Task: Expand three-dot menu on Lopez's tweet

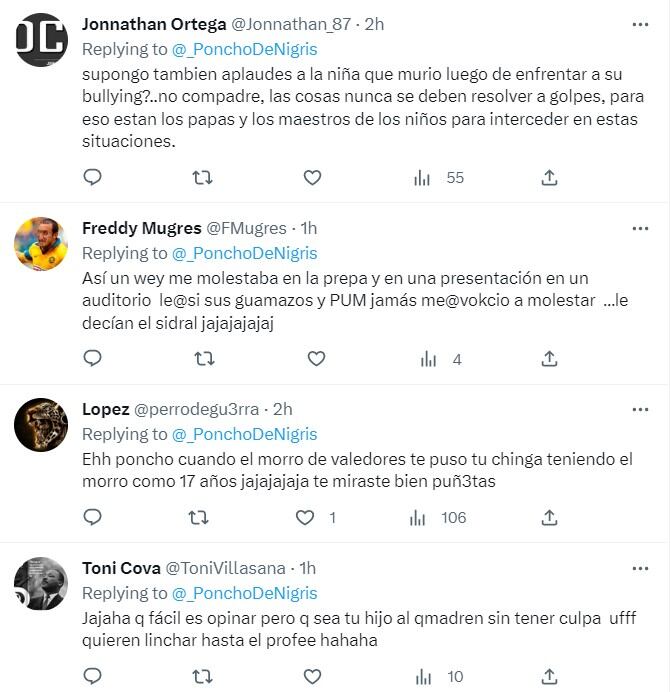Action: tap(640, 409)
